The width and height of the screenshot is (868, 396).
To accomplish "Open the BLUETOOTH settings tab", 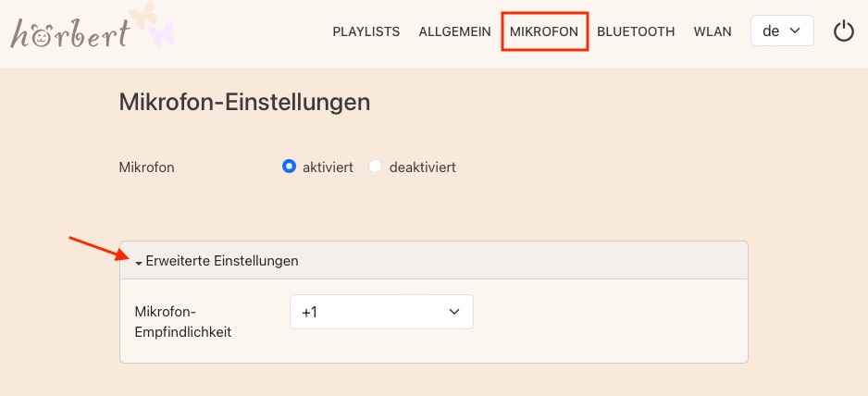I will 636,31.
